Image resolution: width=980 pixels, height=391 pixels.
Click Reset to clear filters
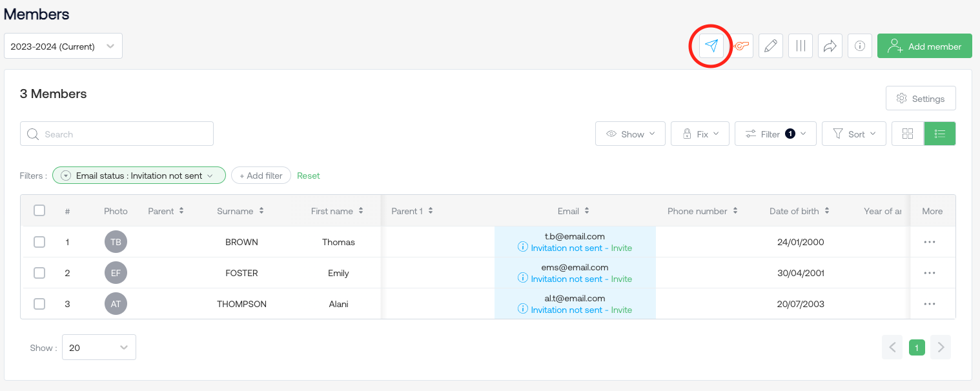(308, 175)
